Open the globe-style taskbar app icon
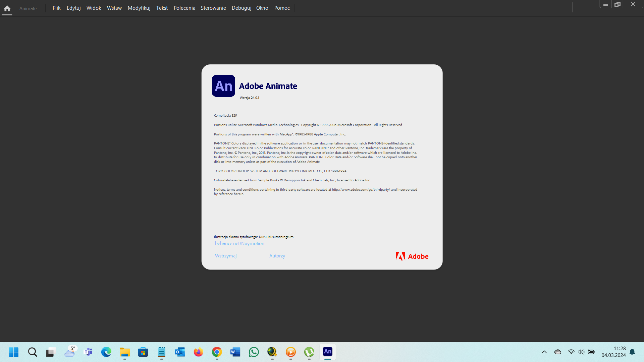The image size is (644, 362). 272,352
